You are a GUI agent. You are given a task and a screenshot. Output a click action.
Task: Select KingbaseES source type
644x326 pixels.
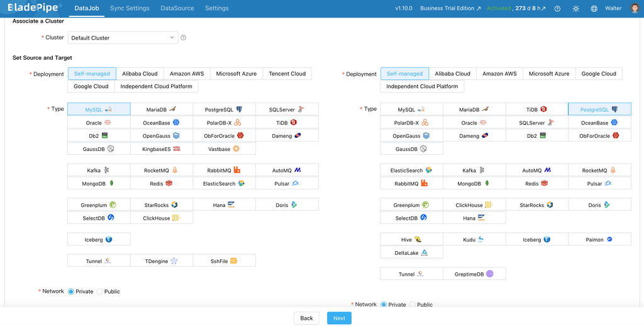tap(162, 149)
